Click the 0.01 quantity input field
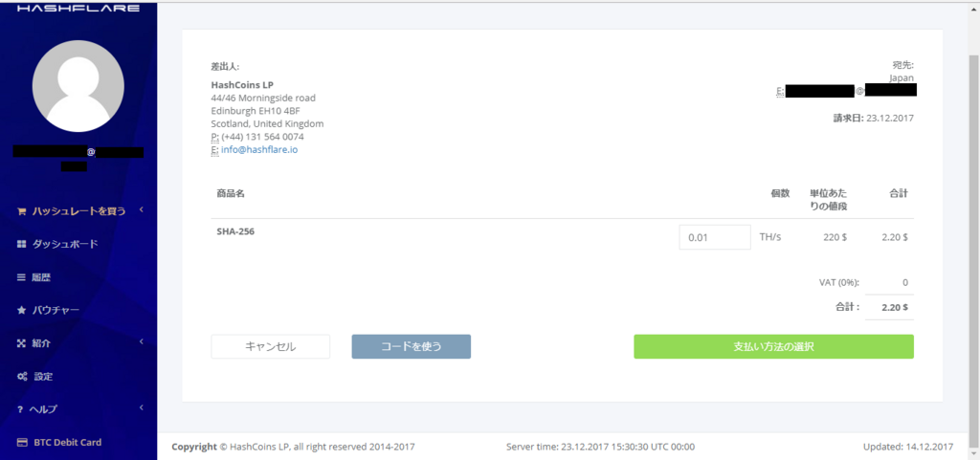Image resolution: width=980 pixels, height=460 pixels. 715,237
